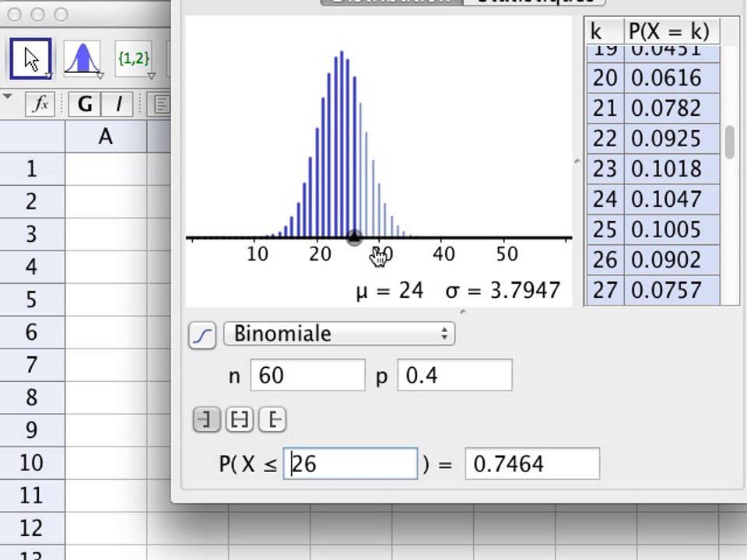Click the probability result field 0.7464

tap(532, 464)
